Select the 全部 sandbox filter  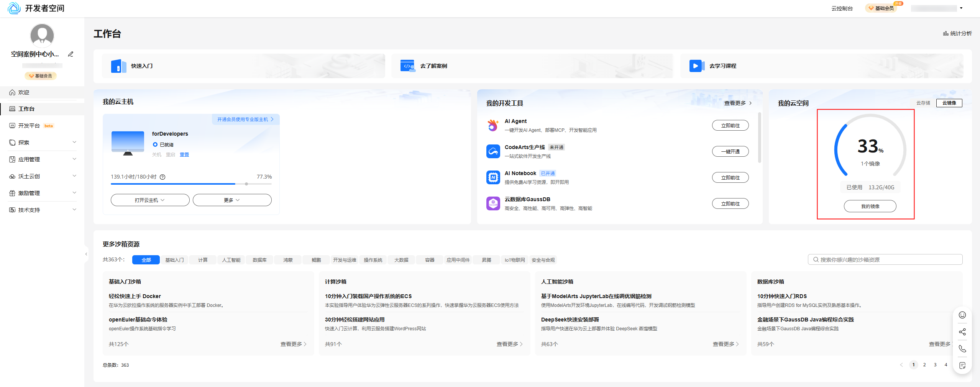point(146,260)
